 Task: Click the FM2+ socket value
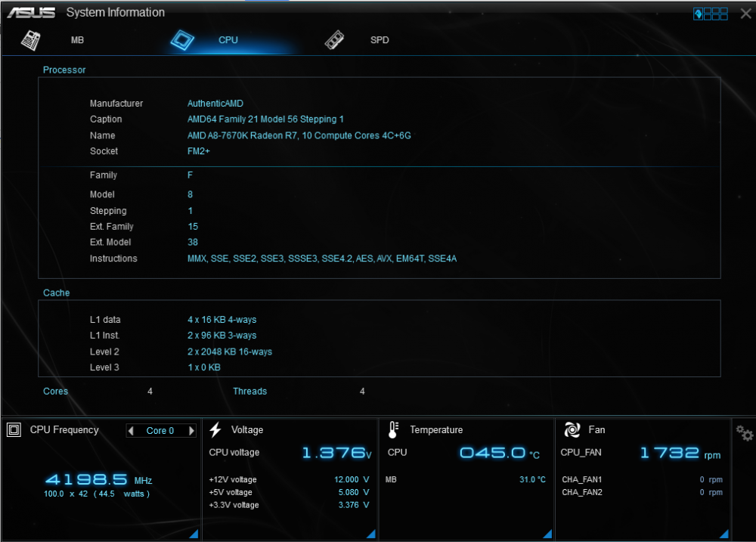tap(199, 151)
